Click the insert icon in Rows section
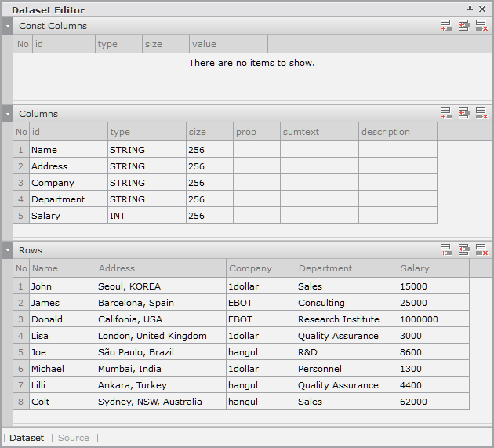 pos(463,250)
